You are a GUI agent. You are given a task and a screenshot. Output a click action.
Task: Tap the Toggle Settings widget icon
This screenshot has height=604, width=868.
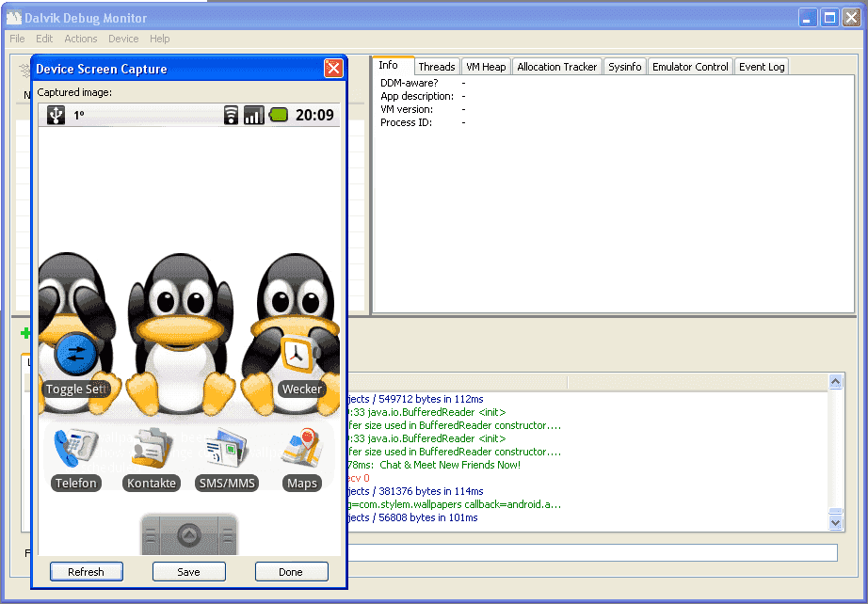[x=76, y=354]
